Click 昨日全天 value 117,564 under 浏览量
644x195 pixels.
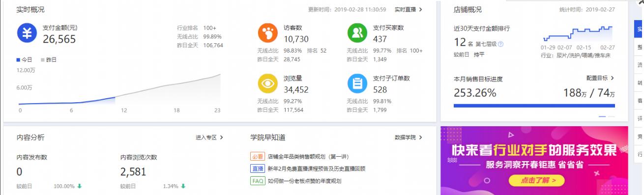pos(293,110)
